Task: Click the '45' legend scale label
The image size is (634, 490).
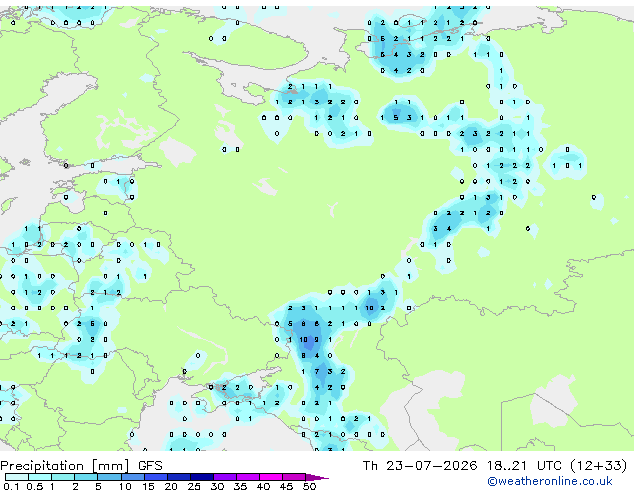Action: click(286, 486)
